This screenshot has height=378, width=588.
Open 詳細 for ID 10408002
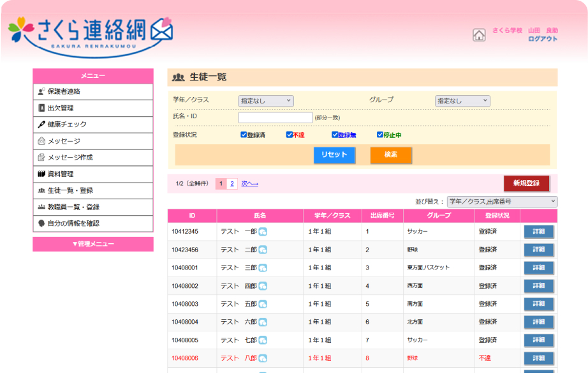point(538,286)
